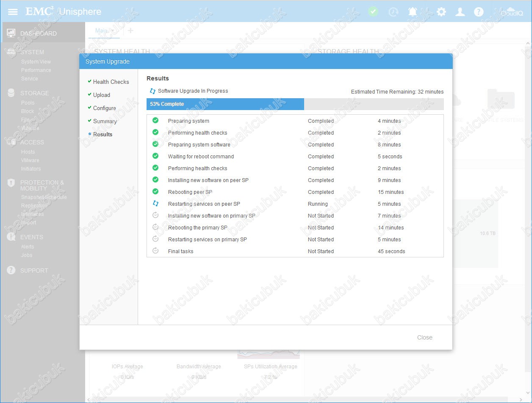Open the help question mark icon
Viewport: 532px width, 403px height.
coord(479,12)
